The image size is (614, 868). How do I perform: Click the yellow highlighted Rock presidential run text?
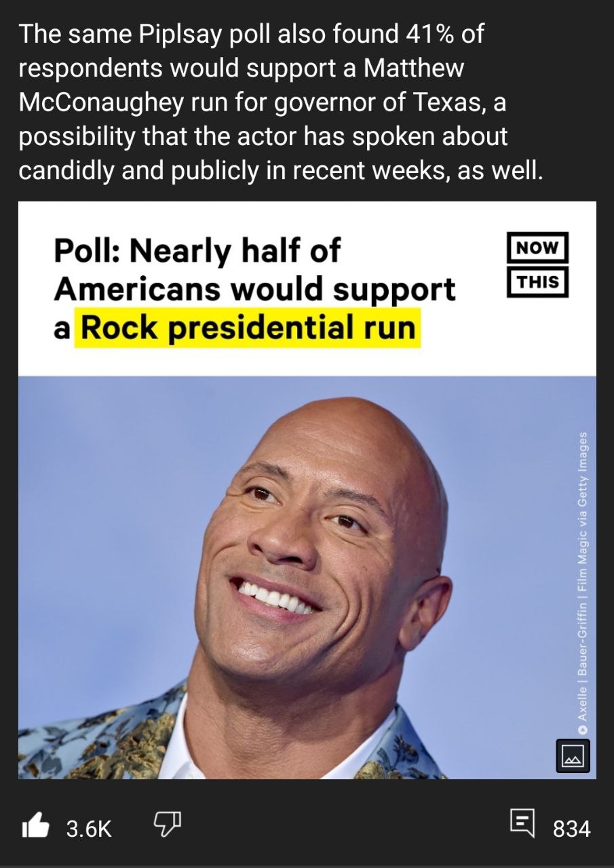click(x=248, y=328)
